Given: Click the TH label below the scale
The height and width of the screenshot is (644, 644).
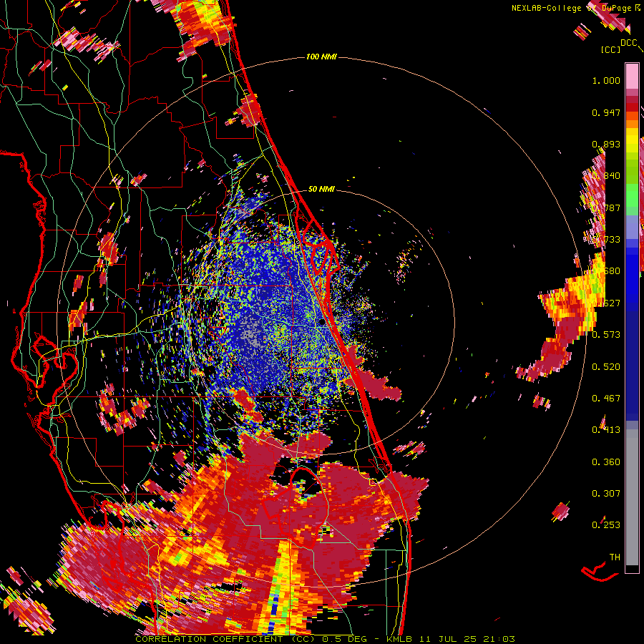Looking at the screenshot, I should coord(615,557).
